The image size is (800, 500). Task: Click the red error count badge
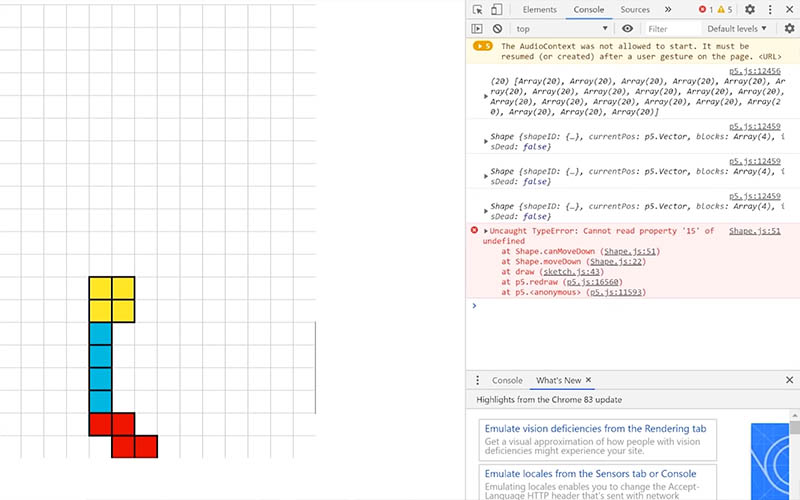pyautogui.click(x=706, y=10)
